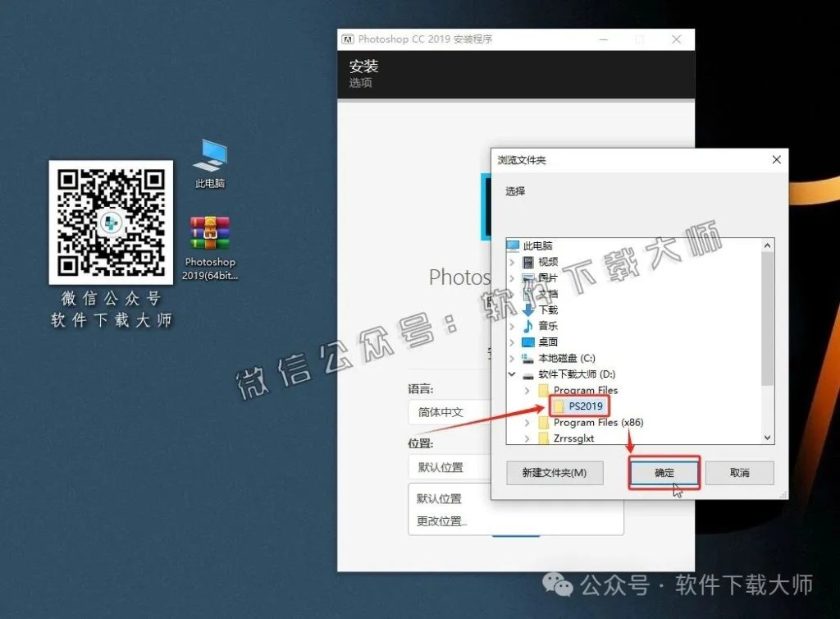The width and height of the screenshot is (840, 619).
Task: Collapse the 软件下载大师 (D:) drive node
Action: (512, 374)
